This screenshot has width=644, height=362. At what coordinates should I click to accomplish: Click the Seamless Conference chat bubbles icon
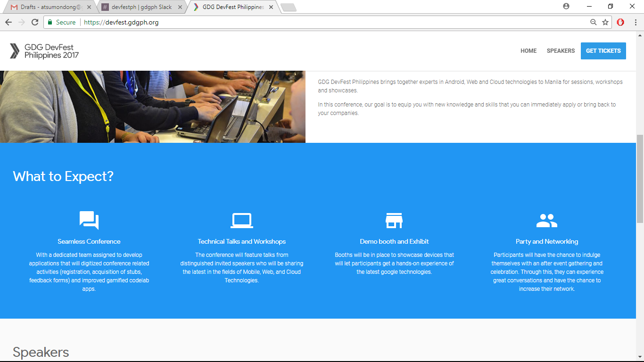[x=89, y=220]
